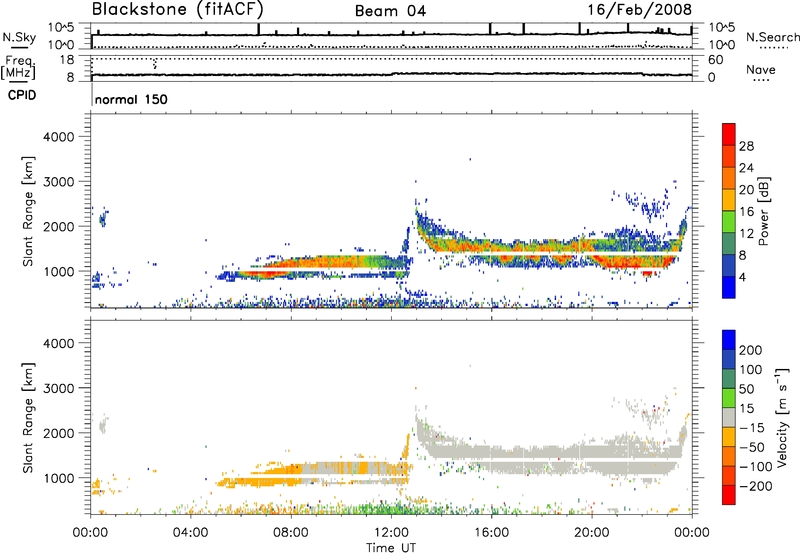Click the 28 label on power colorbar
The height and width of the screenshot is (554, 800).
(746, 146)
